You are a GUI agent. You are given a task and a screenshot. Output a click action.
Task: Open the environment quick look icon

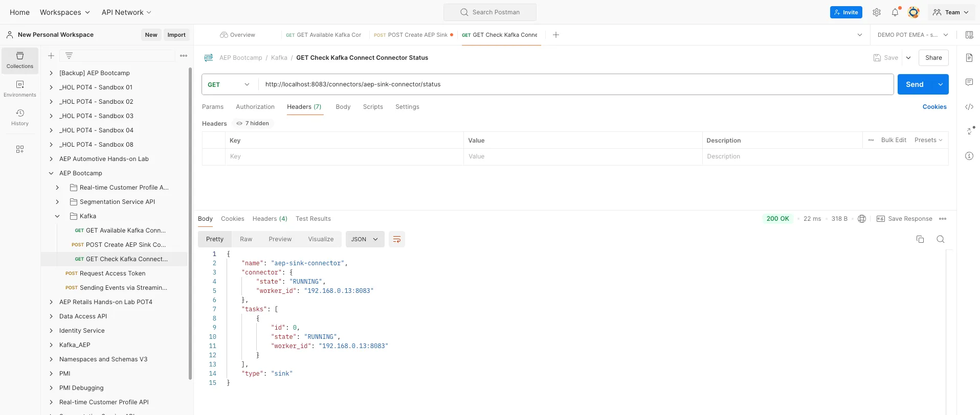pyautogui.click(x=969, y=35)
